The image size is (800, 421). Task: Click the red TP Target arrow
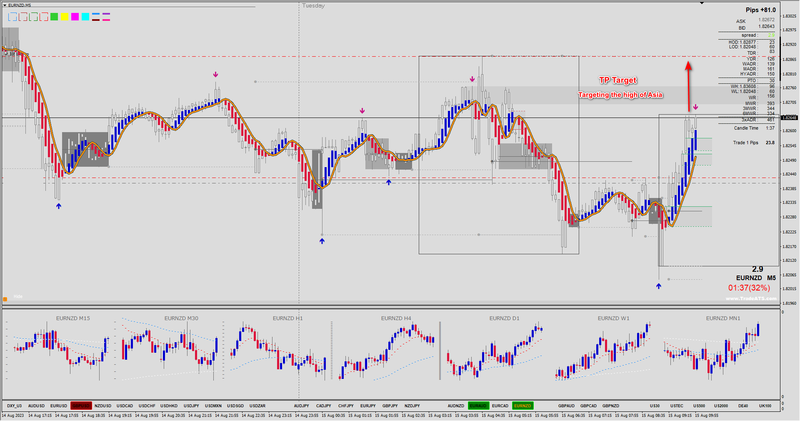point(688,86)
